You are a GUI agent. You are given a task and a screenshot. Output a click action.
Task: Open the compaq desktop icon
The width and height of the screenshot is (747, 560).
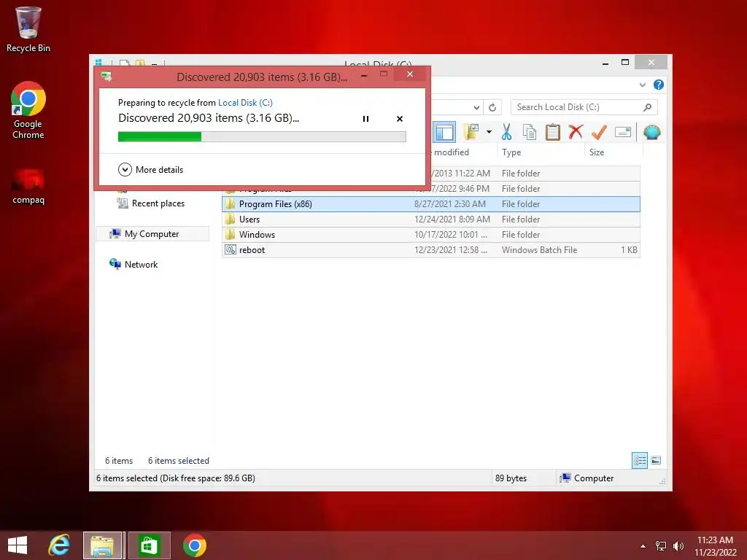pos(28,187)
